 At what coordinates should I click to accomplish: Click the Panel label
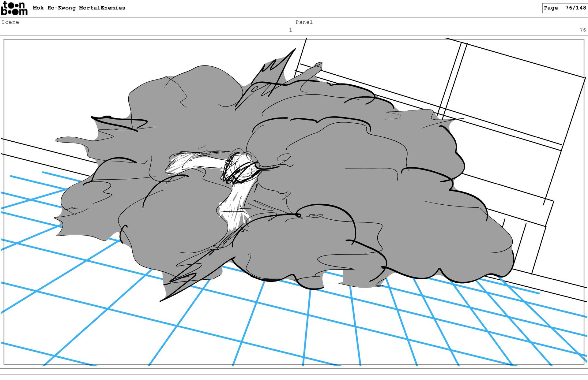coord(304,22)
